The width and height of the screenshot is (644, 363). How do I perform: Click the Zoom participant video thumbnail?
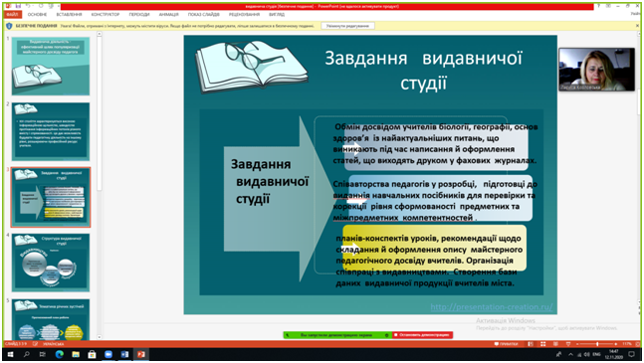[596, 70]
